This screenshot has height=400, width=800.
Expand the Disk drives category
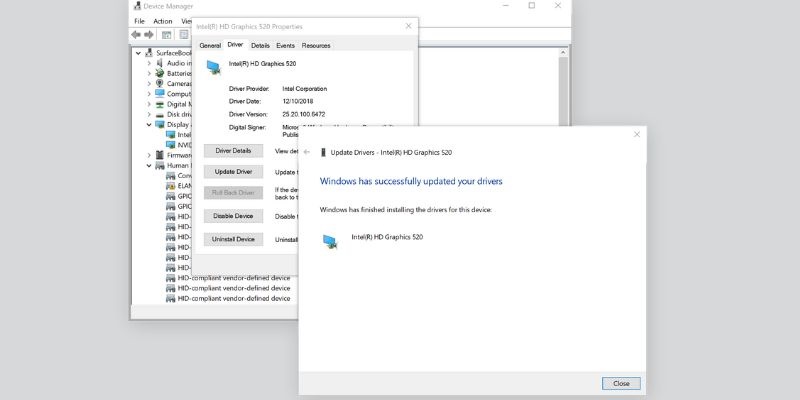pyautogui.click(x=149, y=114)
